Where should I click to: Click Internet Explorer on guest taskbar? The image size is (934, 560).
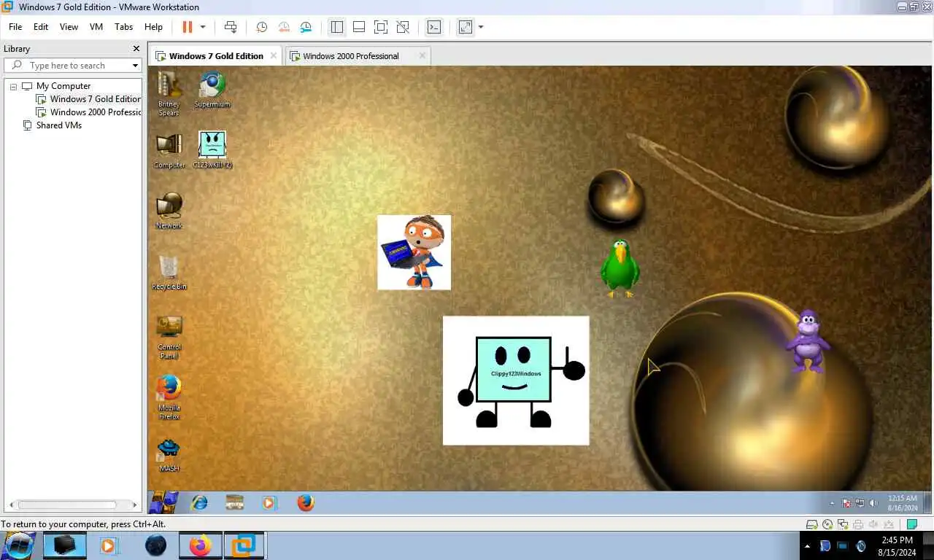click(x=198, y=502)
